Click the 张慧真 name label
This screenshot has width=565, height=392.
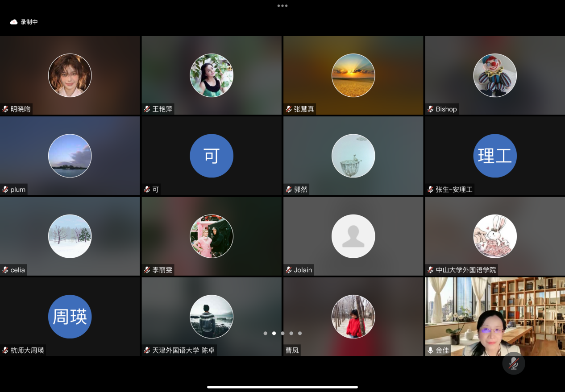click(304, 109)
